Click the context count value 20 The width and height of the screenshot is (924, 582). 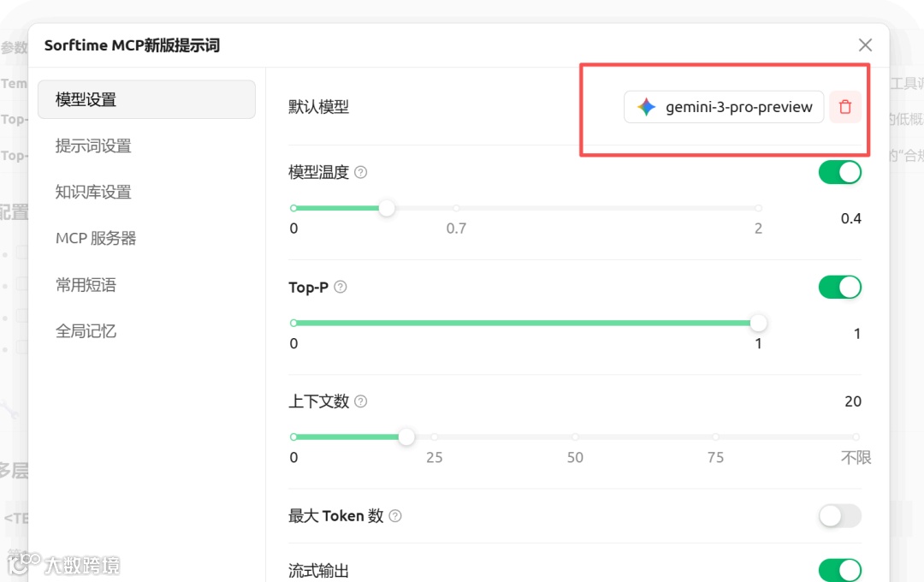853,401
